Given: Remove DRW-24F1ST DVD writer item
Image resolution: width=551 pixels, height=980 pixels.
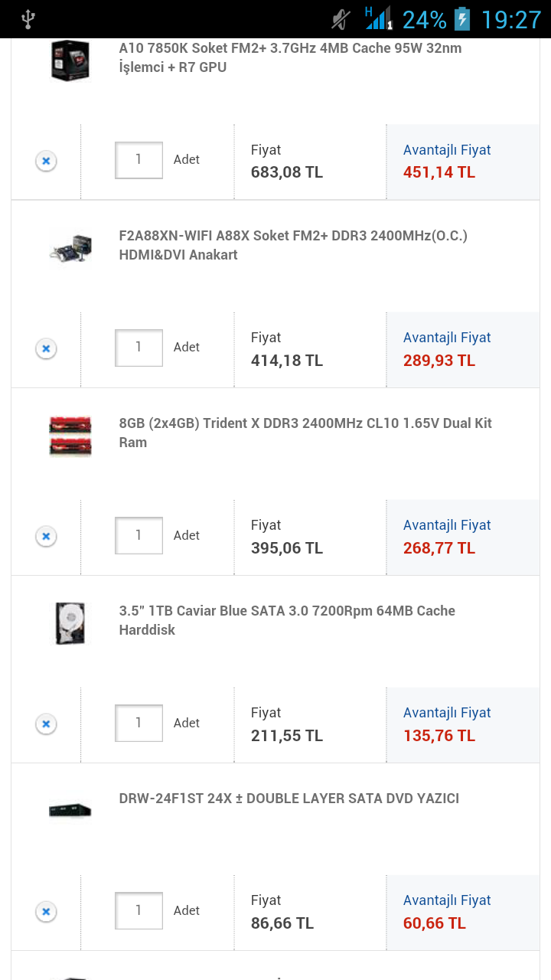Looking at the screenshot, I should point(46,911).
